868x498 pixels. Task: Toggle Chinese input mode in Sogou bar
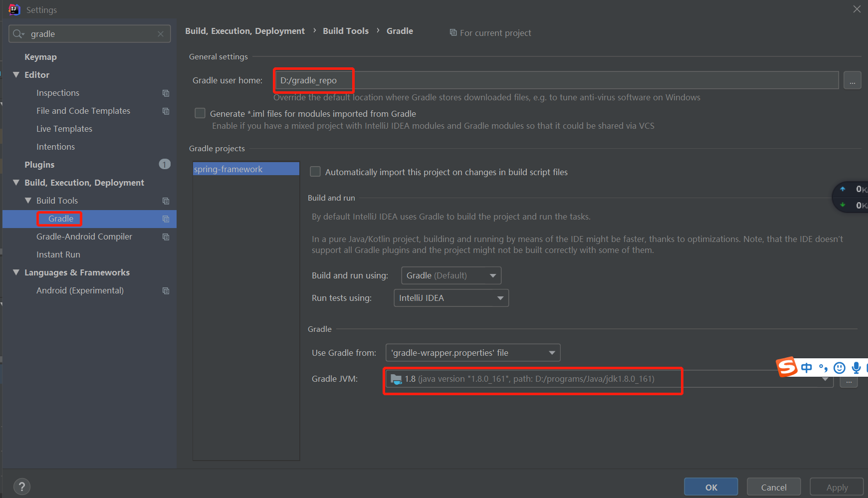tap(806, 368)
